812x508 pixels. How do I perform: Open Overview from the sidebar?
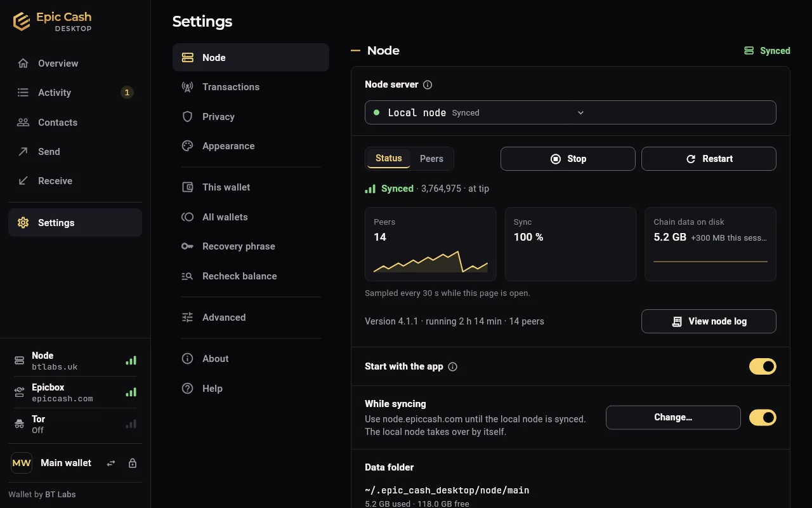(75, 63)
